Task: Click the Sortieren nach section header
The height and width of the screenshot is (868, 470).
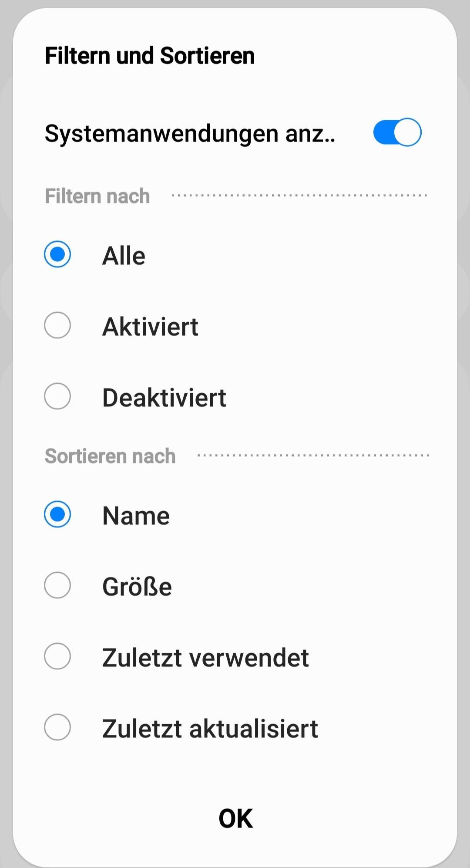Action: (110, 456)
